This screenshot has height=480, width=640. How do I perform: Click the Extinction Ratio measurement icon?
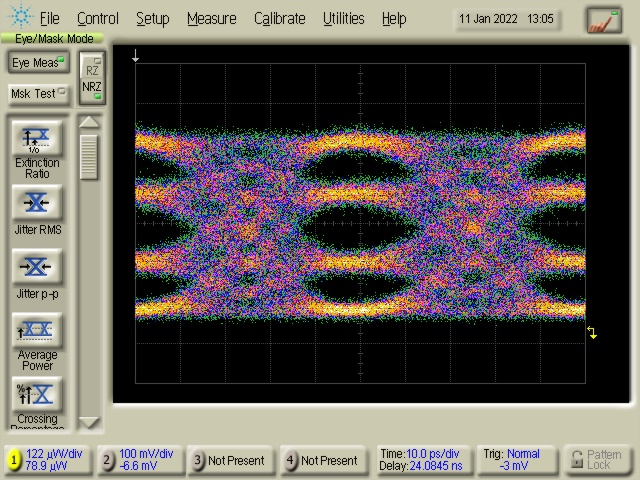[36, 139]
